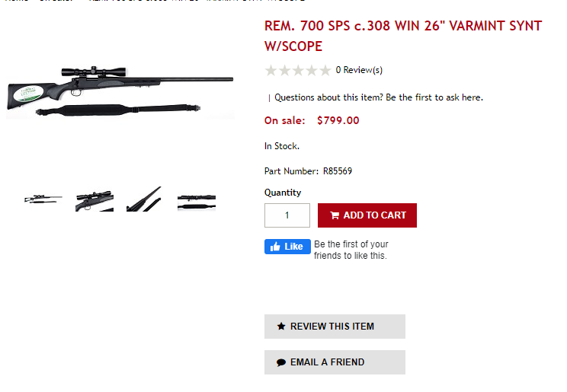Viewport: 567px width, 392px height.
Task: Select the fifth rating star
Action: point(325,71)
